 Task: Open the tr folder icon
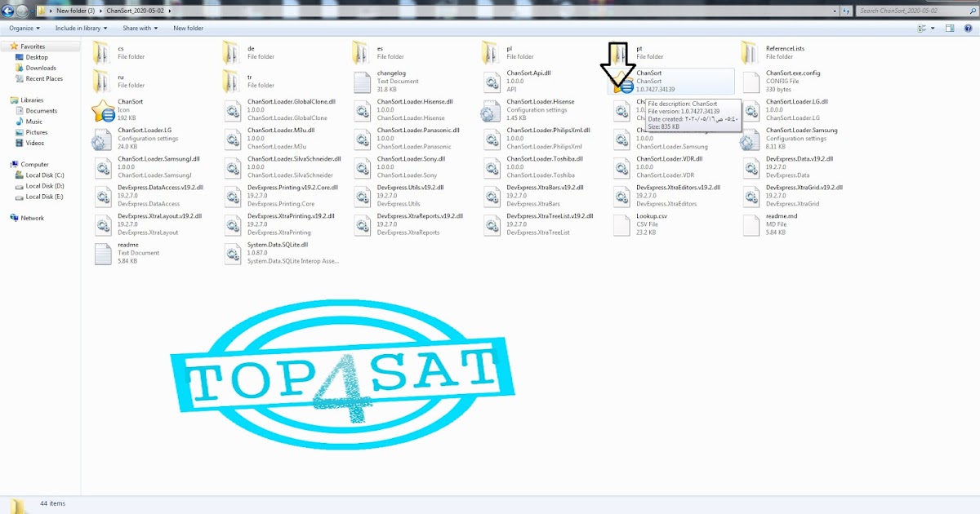[231, 82]
